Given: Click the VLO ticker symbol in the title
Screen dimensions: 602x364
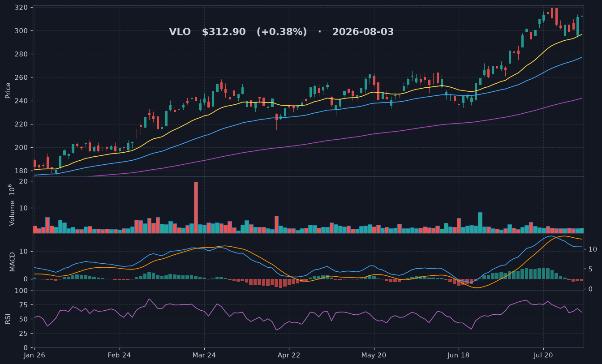Looking at the screenshot, I should [180, 32].
